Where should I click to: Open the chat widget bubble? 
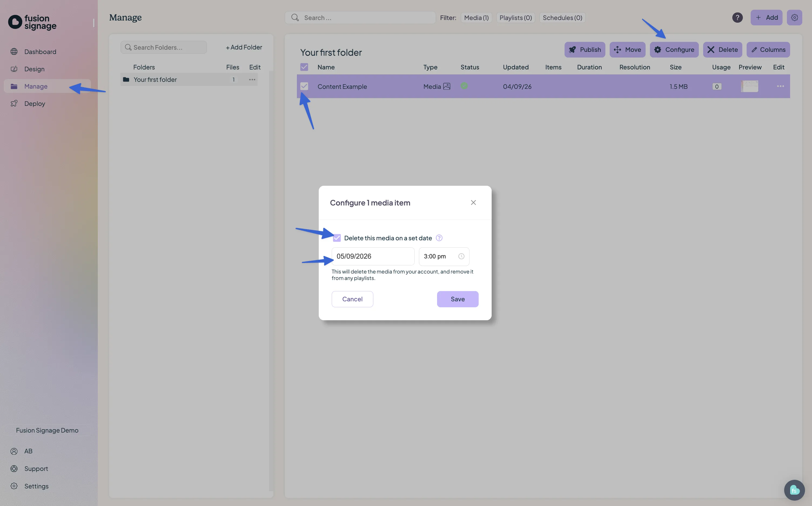click(x=794, y=490)
